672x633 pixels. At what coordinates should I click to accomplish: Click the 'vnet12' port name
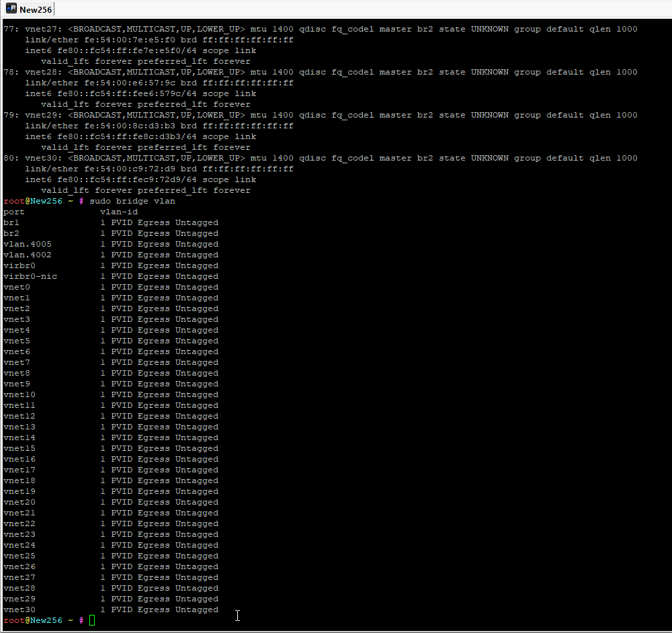coord(19,416)
